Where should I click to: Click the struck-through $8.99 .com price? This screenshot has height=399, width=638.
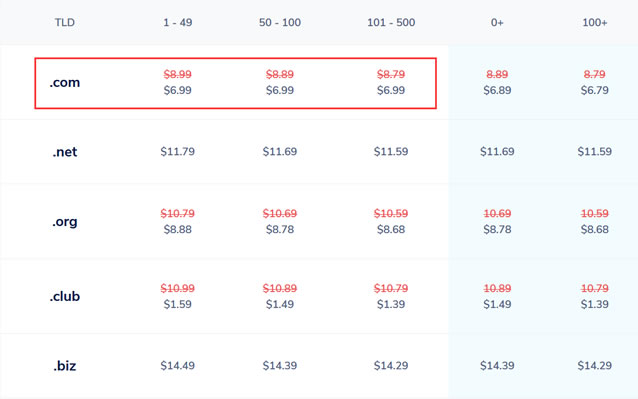point(178,74)
